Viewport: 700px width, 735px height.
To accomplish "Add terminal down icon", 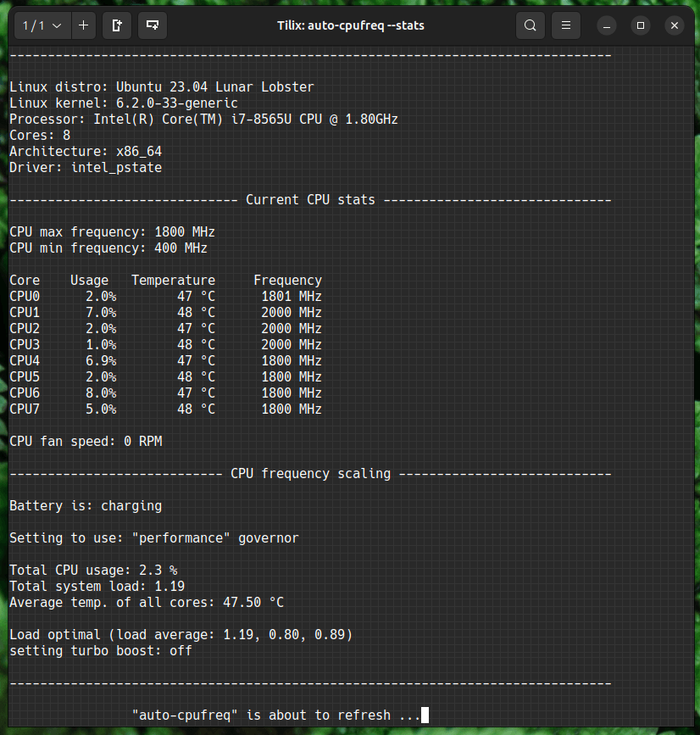I will [153, 25].
